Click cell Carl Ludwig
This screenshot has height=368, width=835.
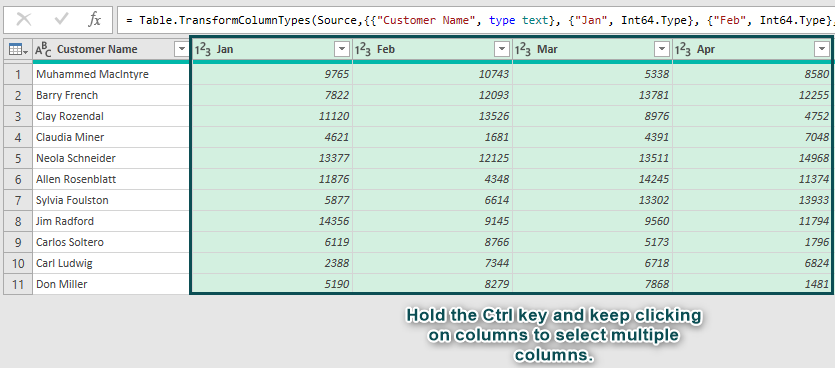coord(111,263)
